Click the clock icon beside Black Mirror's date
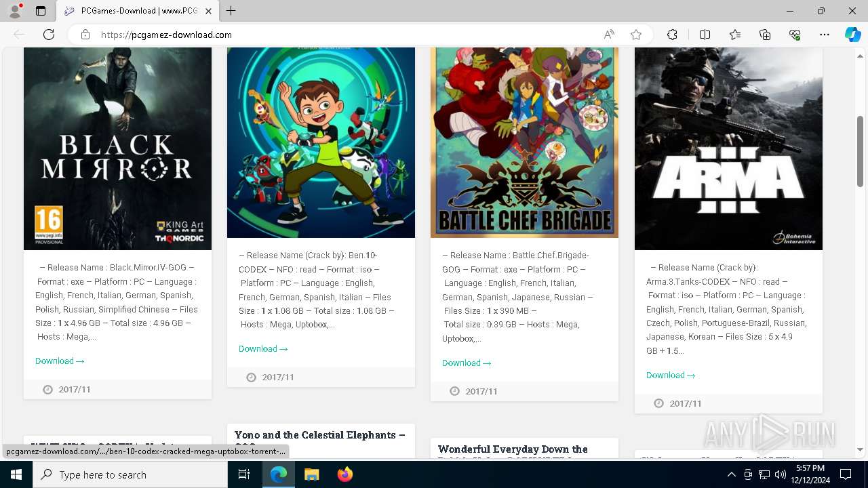This screenshot has height=488, width=868. click(x=47, y=390)
